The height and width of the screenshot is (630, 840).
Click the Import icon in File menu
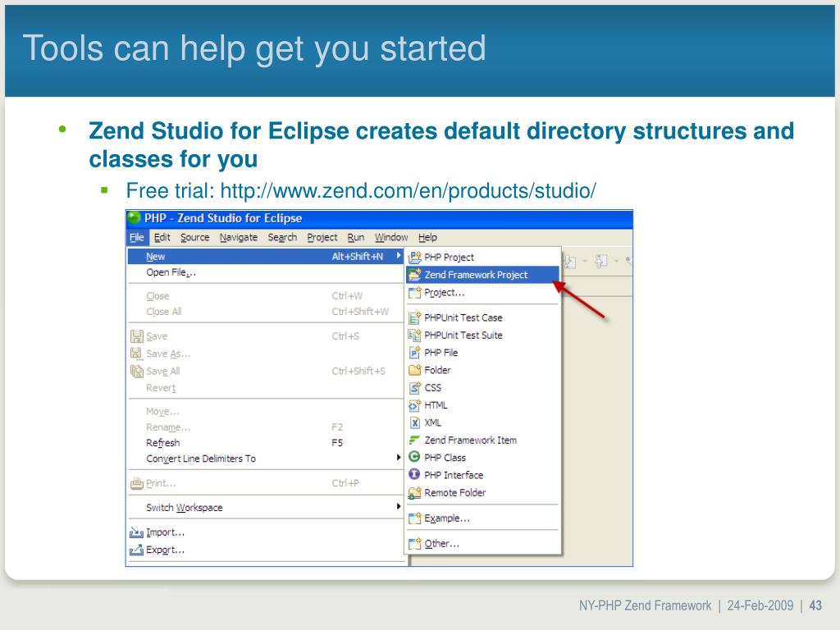tap(137, 532)
